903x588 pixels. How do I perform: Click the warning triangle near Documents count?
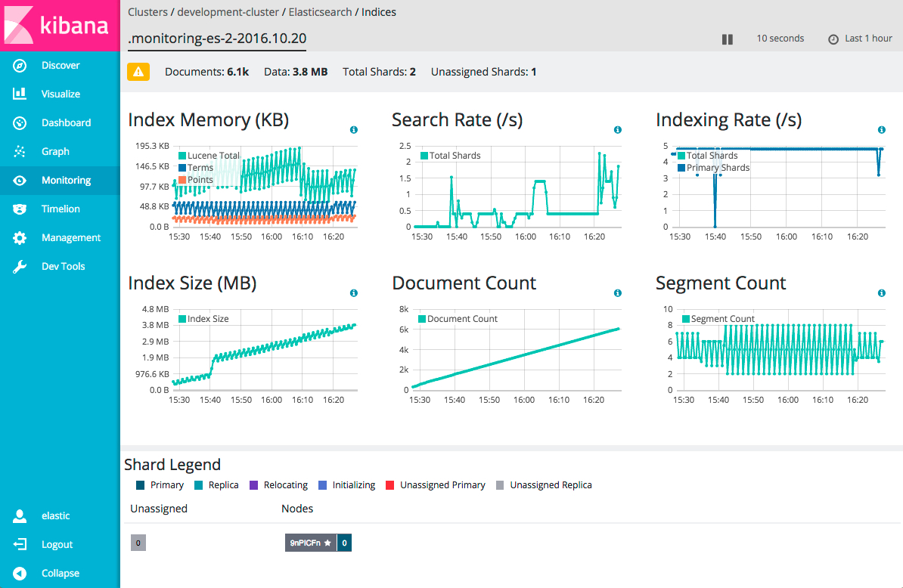coord(137,72)
